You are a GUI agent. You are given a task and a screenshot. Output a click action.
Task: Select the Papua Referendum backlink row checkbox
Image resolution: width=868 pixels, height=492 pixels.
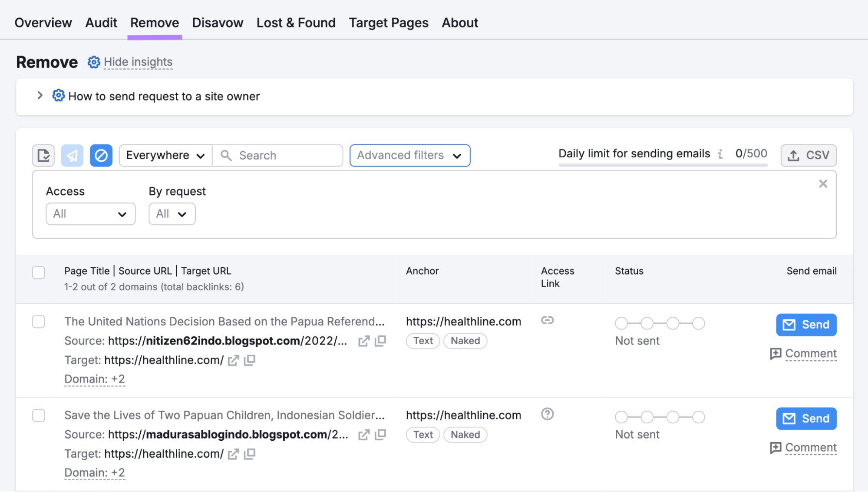39,322
